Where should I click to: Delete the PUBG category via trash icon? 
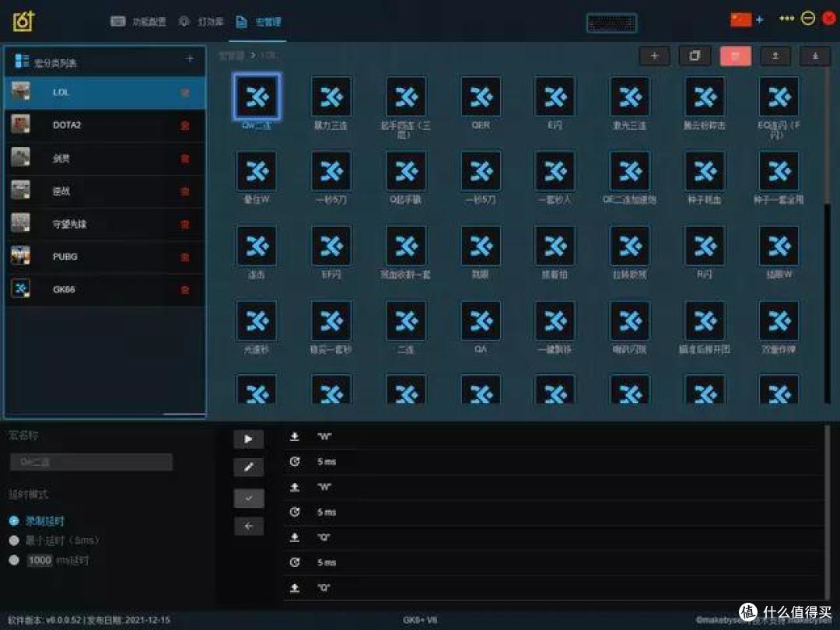pyautogui.click(x=185, y=257)
